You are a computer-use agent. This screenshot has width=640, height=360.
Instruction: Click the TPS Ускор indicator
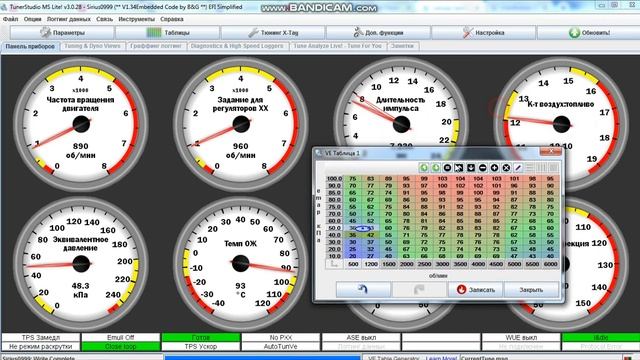pyautogui.click(x=200, y=347)
